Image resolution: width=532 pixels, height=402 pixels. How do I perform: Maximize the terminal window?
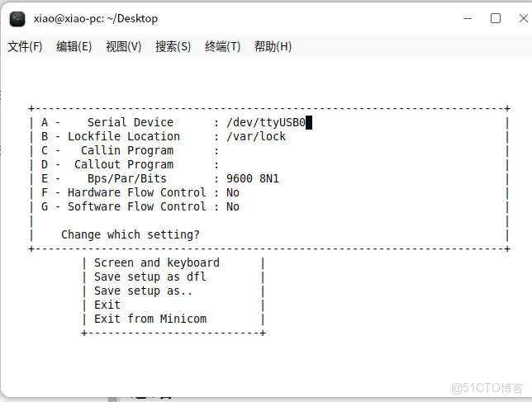[496, 18]
